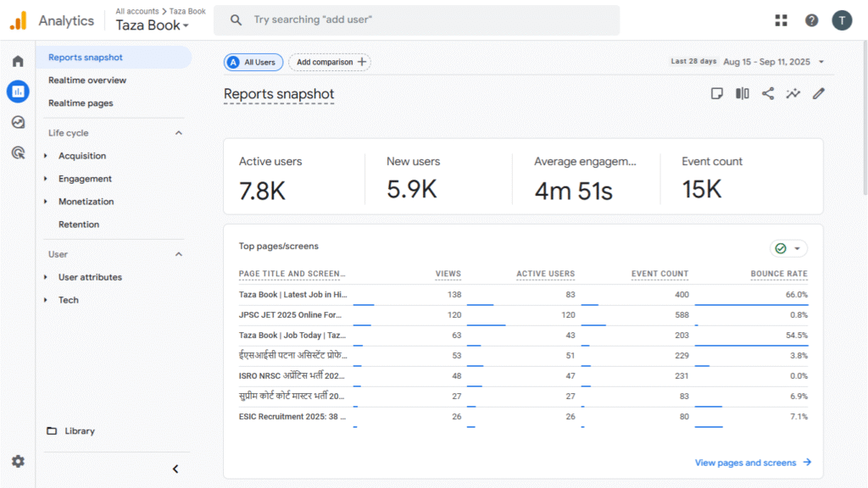Image resolution: width=868 pixels, height=488 pixels.
Task: Click the Library folder icon
Action: tap(52, 431)
